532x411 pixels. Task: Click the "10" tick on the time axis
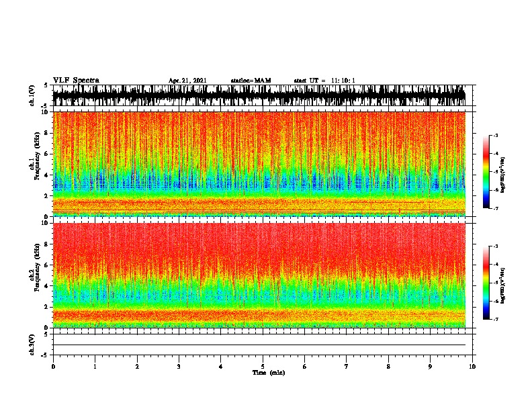(x=472, y=367)
